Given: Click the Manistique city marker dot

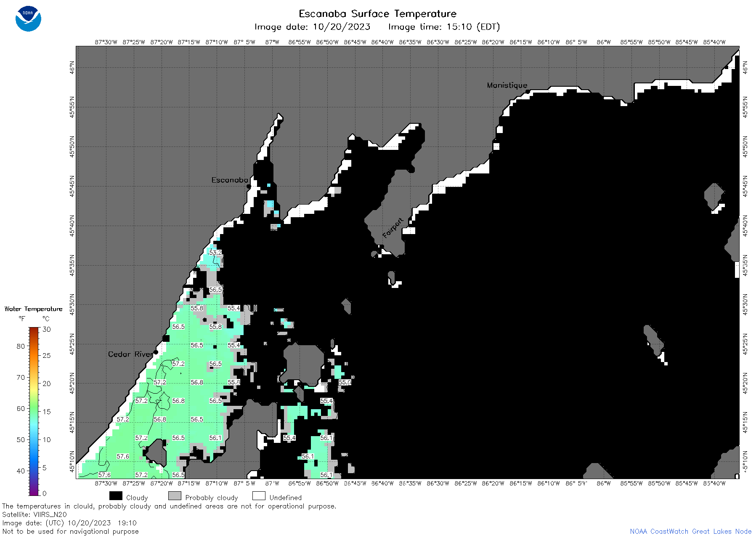Looking at the screenshot, I should point(528,91).
